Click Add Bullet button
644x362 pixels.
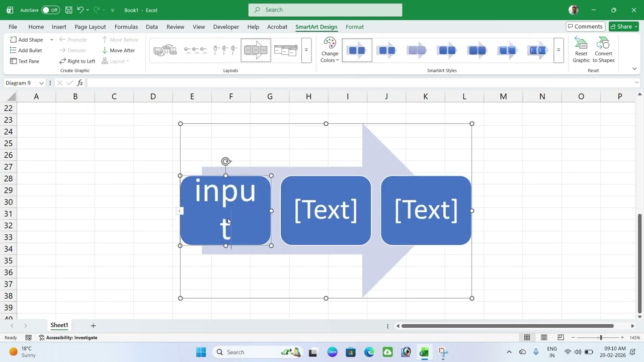point(26,50)
